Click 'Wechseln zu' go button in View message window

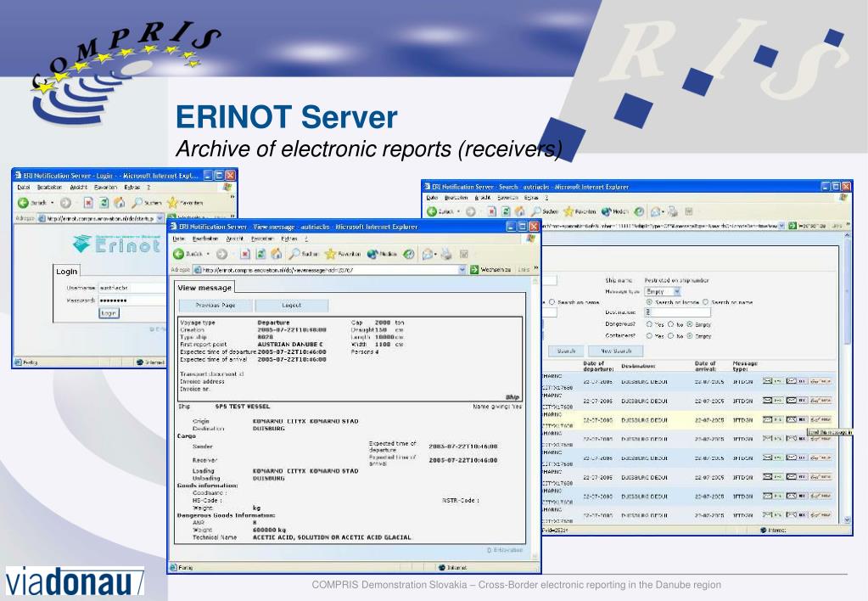click(x=490, y=269)
